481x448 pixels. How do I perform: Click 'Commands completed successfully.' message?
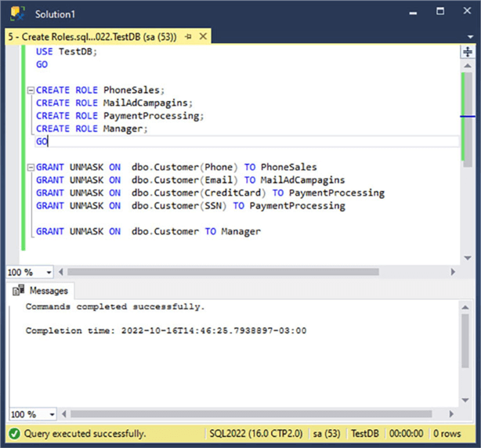click(115, 307)
